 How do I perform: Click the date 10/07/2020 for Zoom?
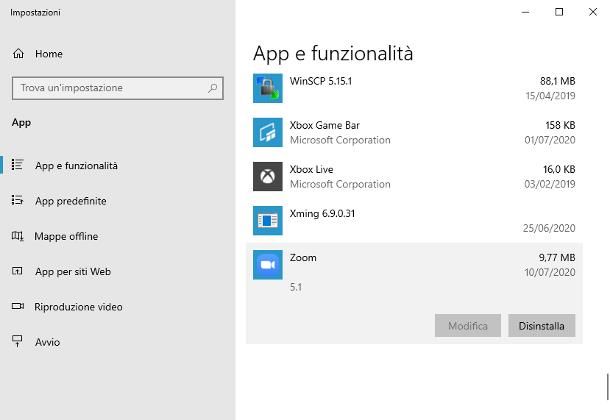tap(550, 272)
